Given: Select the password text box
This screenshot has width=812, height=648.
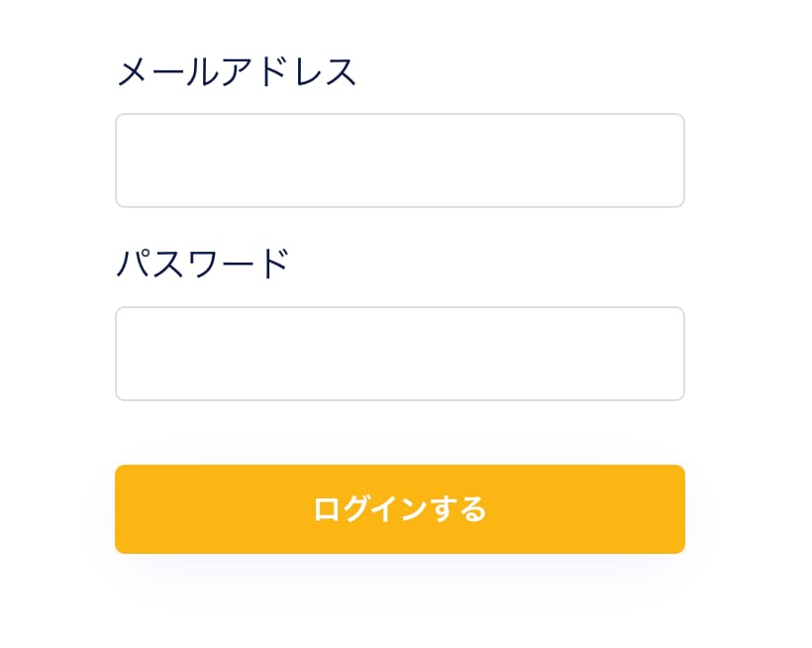Looking at the screenshot, I should click(x=400, y=354).
